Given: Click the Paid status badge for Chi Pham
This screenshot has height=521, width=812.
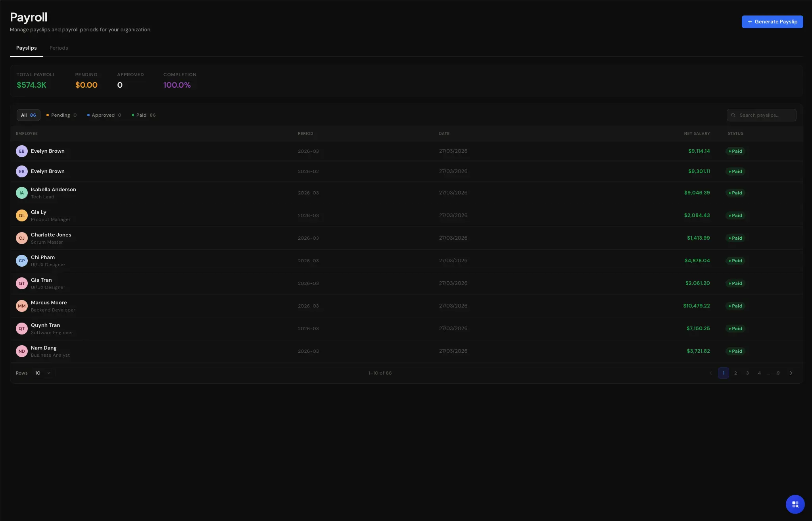Looking at the screenshot, I should click(735, 261).
